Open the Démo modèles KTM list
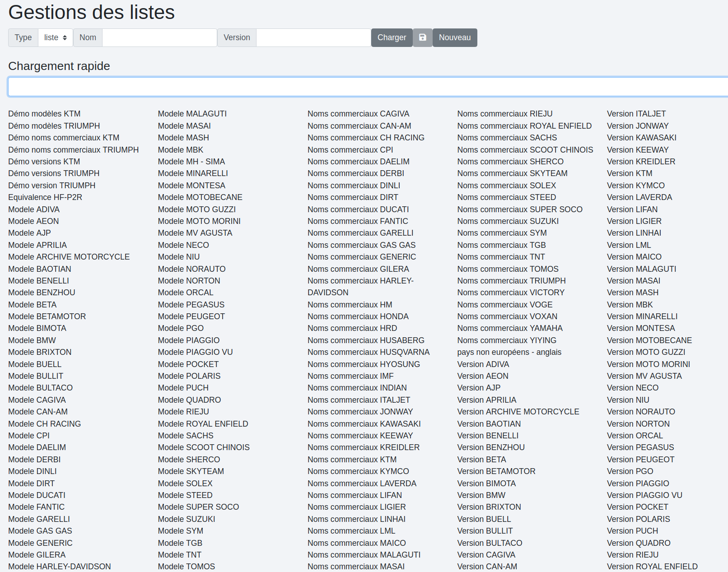The image size is (728, 572). (44, 114)
